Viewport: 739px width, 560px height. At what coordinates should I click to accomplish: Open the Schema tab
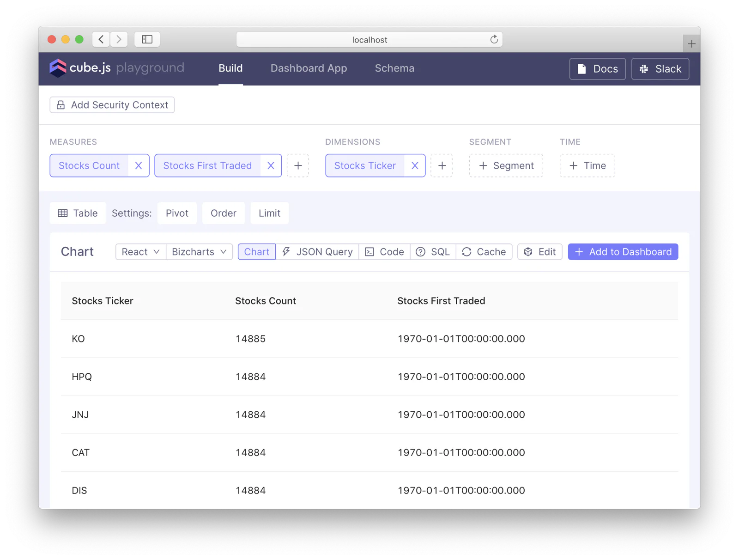point(394,68)
